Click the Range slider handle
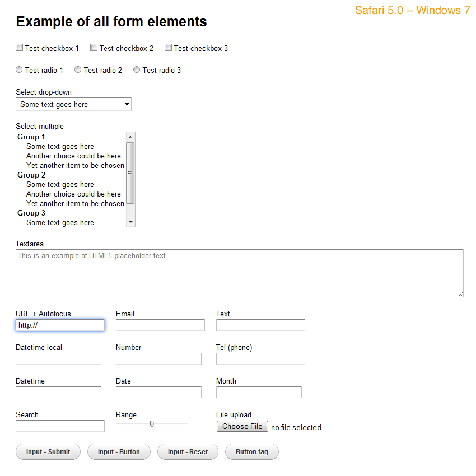 [152, 424]
